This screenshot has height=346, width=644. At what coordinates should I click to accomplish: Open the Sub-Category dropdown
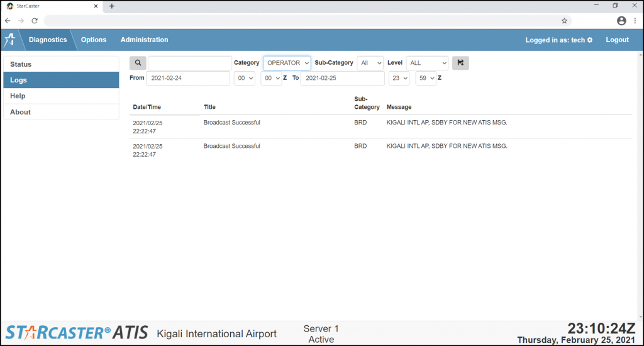point(370,63)
